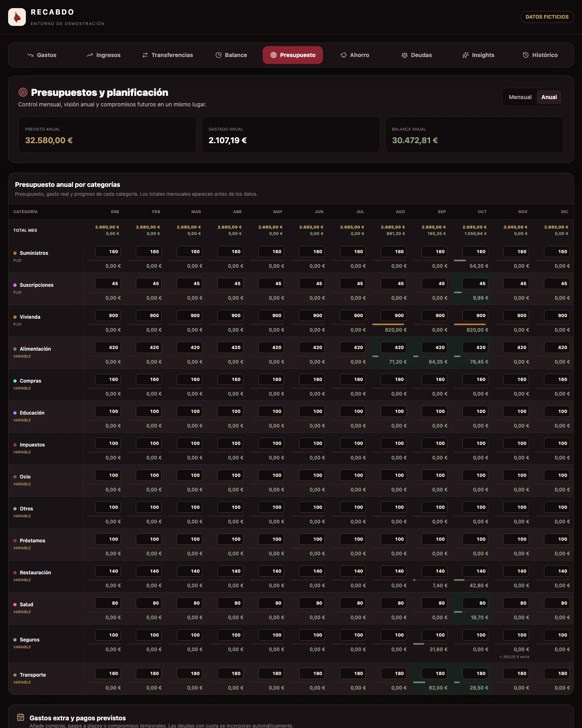Edit Suministros ENE budget field
582x728 pixels.
click(x=108, y=252)
